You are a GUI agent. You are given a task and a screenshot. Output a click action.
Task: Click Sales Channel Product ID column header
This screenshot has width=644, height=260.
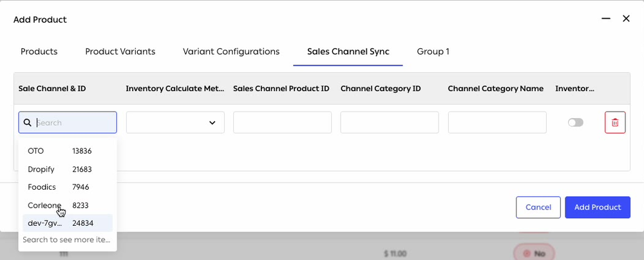pyautogui.click(x=281, y=88)
